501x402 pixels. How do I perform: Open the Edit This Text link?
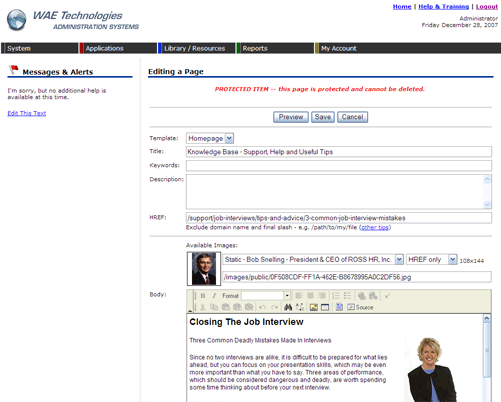(x=27, y=113)
